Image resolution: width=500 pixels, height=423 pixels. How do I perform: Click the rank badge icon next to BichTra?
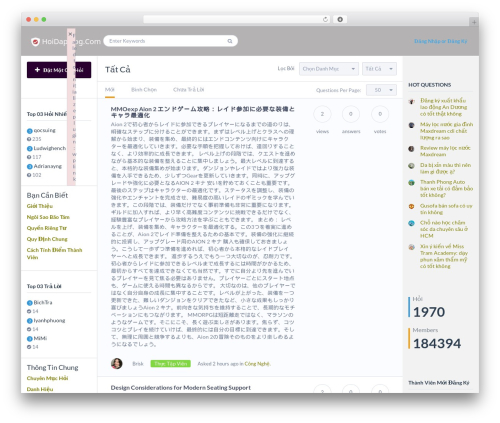[x=30, y=303]
